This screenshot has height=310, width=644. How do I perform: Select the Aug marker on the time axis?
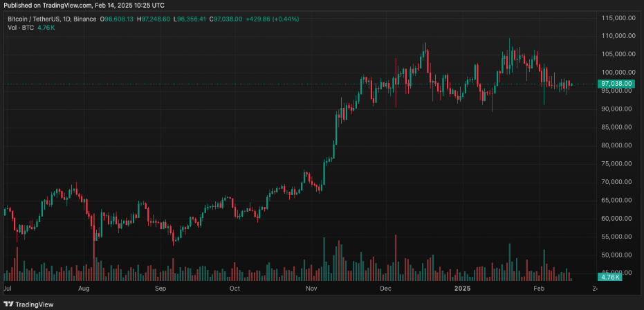pyautogui.click(x=84, y=287)
